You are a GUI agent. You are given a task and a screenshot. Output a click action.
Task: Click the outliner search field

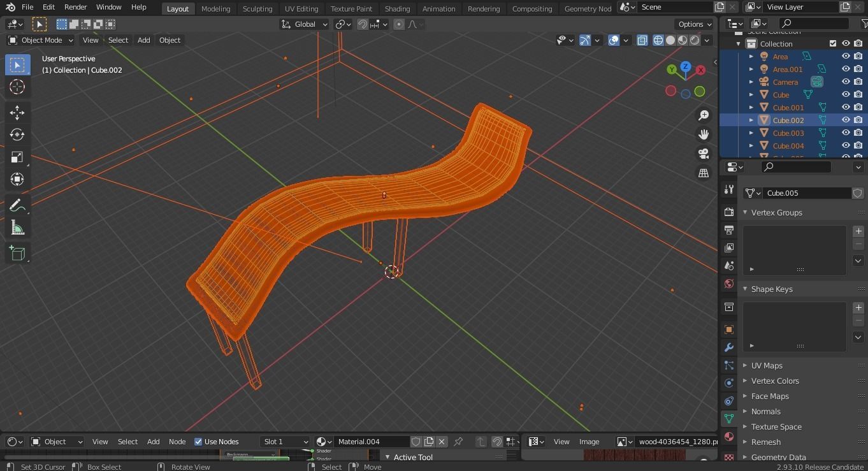click(814, 24)
